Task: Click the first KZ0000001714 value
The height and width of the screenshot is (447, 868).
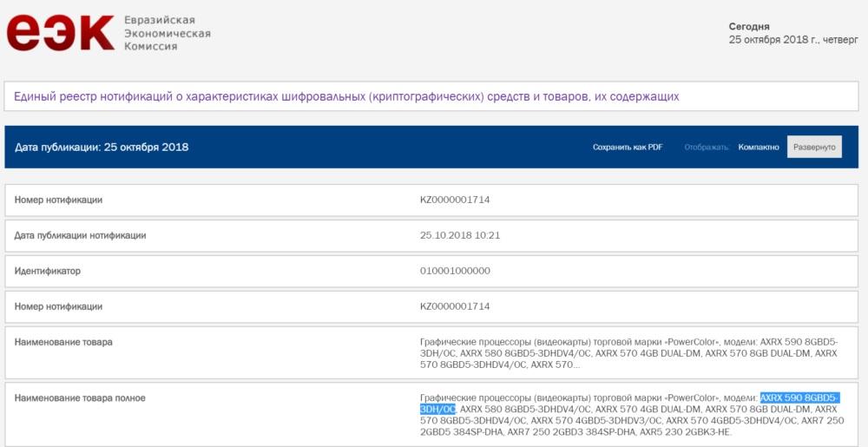Action: point(455,200)
